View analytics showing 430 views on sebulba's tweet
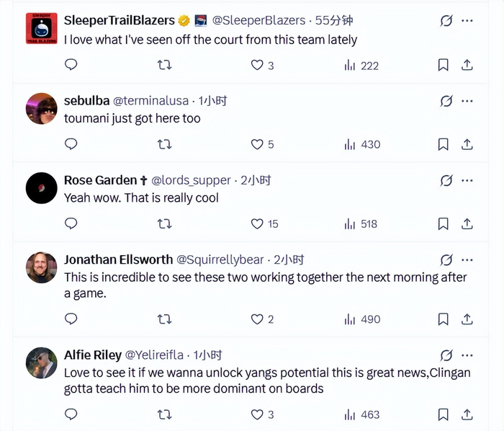The image size is (504, 431). point(362,144)
